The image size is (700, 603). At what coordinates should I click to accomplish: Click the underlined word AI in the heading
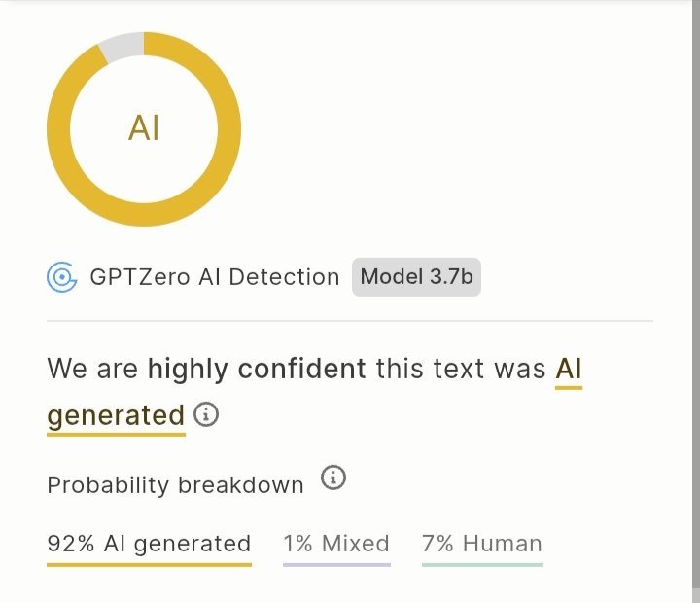pos(569,372)
